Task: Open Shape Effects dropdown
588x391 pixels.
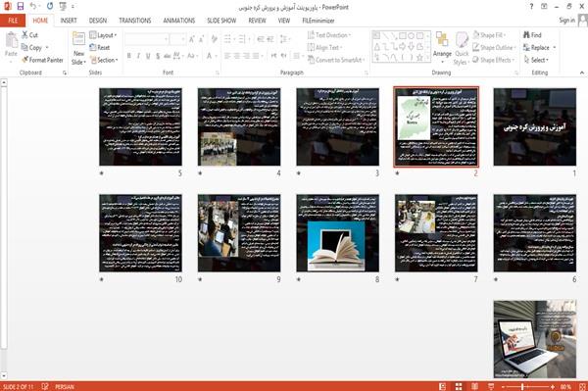Action: pos(494,60)
